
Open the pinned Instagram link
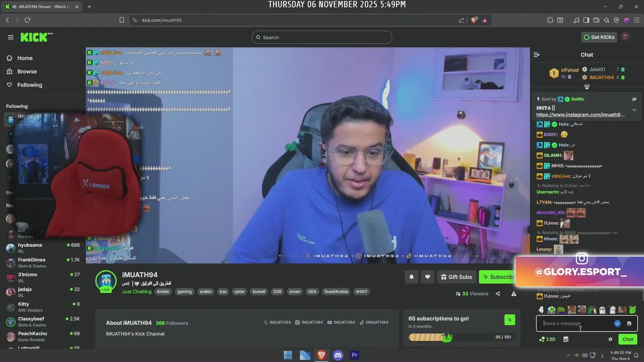pos(581,115)
